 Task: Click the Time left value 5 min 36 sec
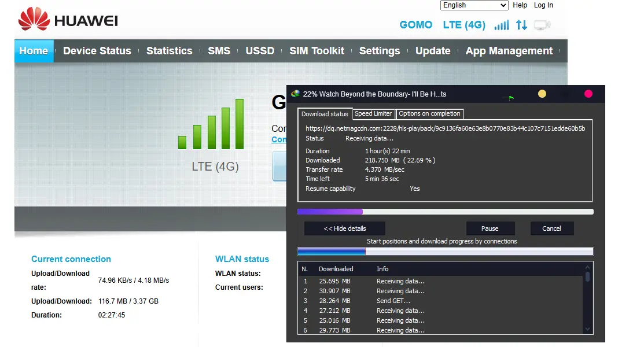pyautogui.click(x=382, y=179)
